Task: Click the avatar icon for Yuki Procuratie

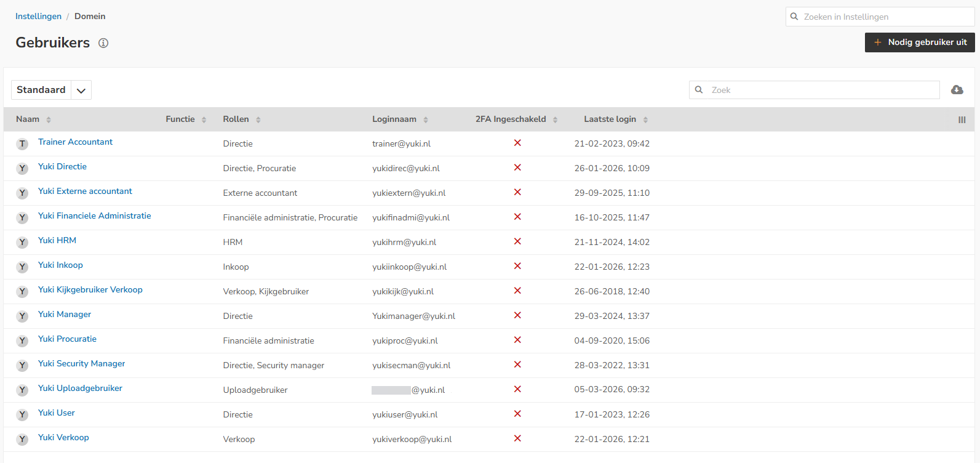Action: coord(23,340)
